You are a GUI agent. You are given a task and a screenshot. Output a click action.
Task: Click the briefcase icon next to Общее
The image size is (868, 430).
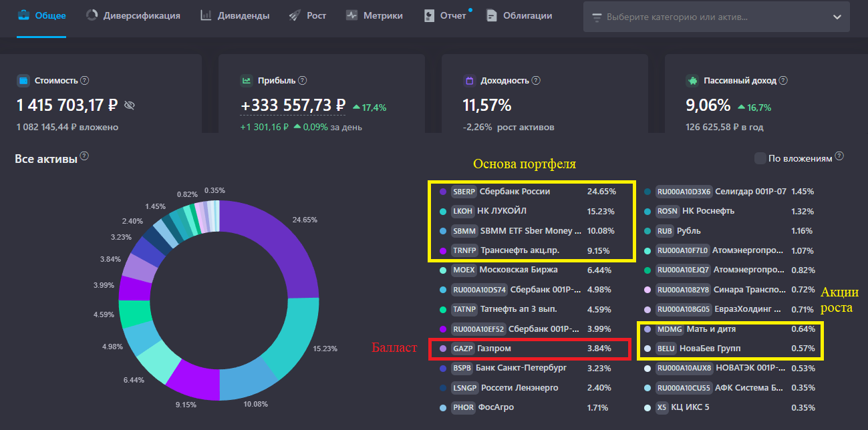pyautogui.click(x=23, y=15)
